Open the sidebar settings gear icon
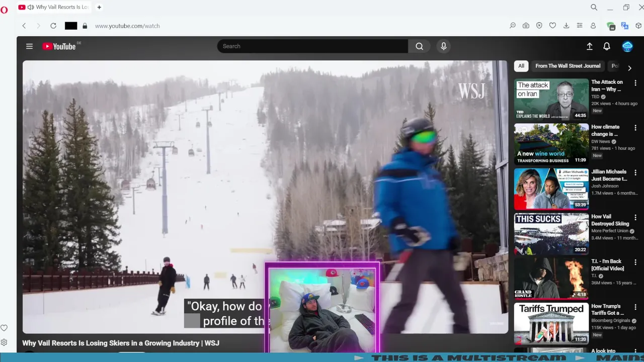 click(4, 342)
